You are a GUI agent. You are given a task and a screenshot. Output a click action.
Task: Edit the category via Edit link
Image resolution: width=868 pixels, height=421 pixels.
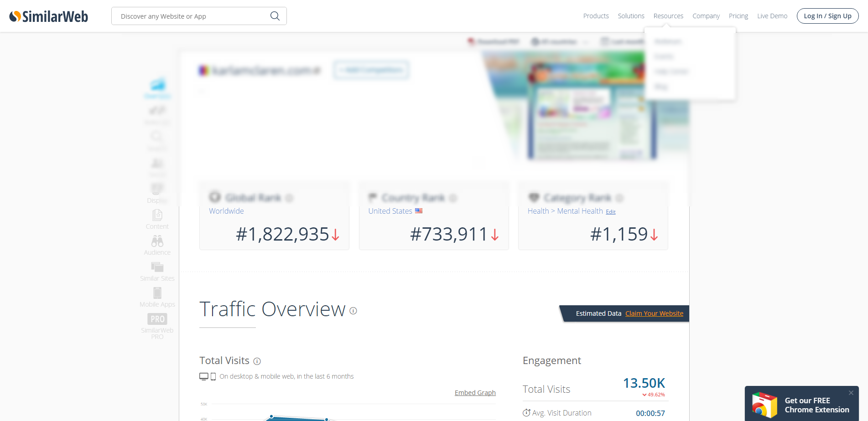point(611,212)
